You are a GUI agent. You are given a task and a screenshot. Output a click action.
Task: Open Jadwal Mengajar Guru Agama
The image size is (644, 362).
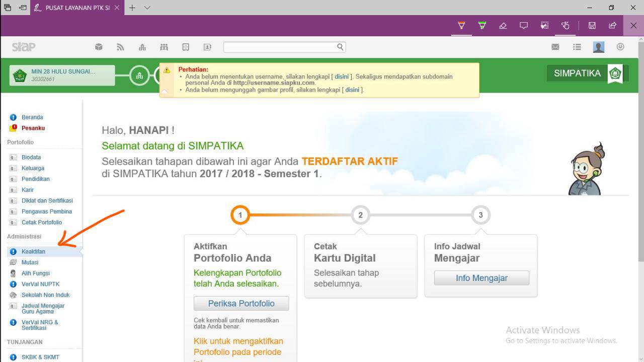(x=43, y=309)
